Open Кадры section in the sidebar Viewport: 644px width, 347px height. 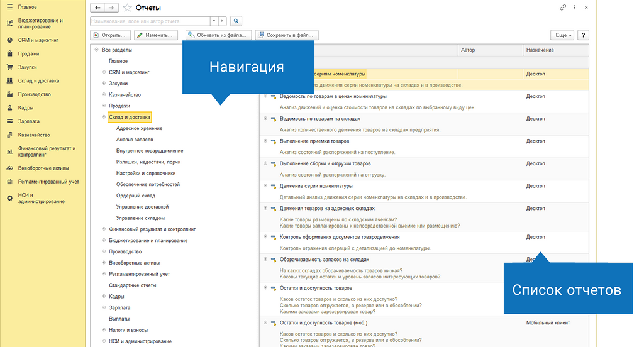25,108
